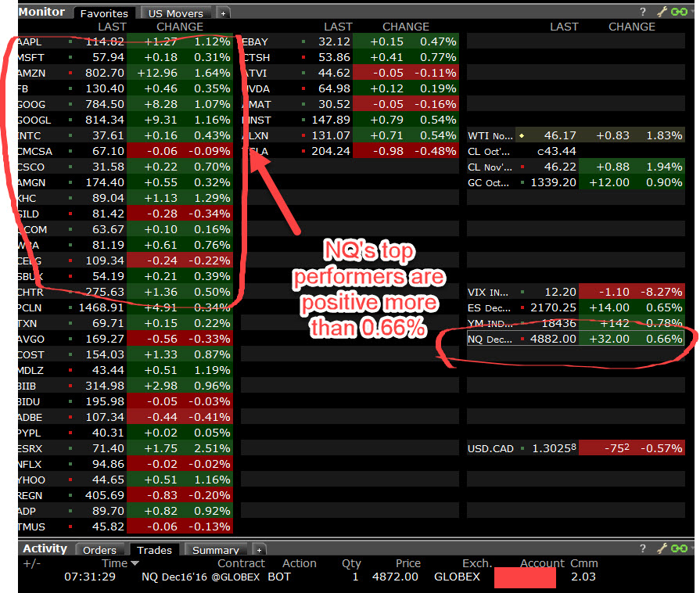Select the CTSH ticker row
700x593 pixels.
[350, 57]
